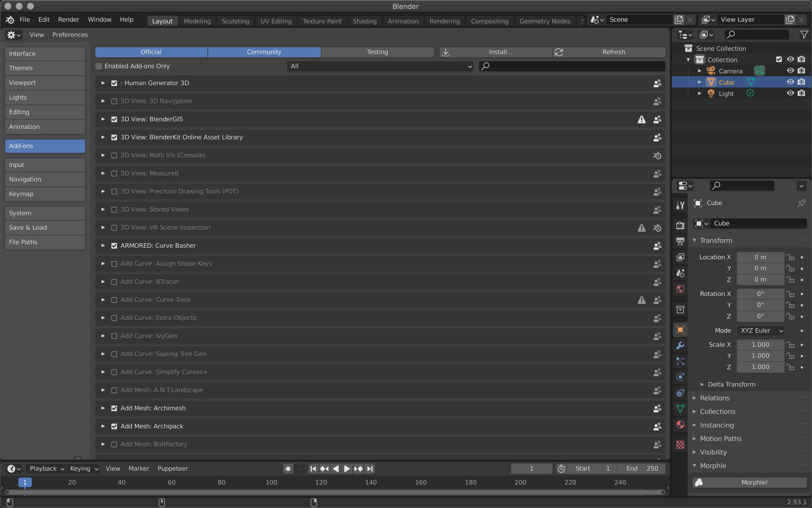Switch to the Sculpting workspace tab

[235, 21]
